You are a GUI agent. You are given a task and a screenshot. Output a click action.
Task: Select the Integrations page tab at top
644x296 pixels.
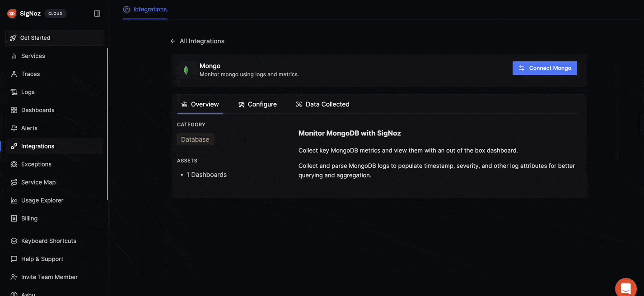click(x=145, y=9)
